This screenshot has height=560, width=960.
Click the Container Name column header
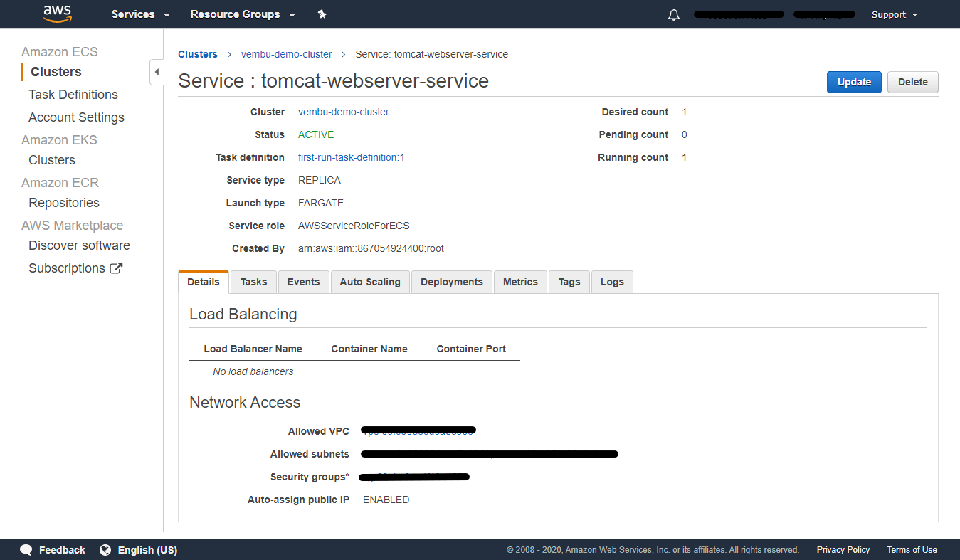(369, 349)
